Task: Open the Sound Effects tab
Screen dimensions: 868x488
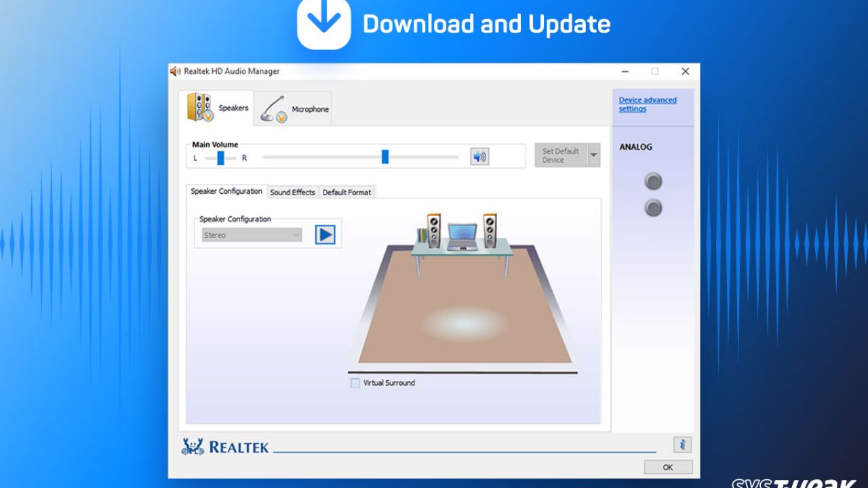Action: pyautogui.click(x=292, y=192)
